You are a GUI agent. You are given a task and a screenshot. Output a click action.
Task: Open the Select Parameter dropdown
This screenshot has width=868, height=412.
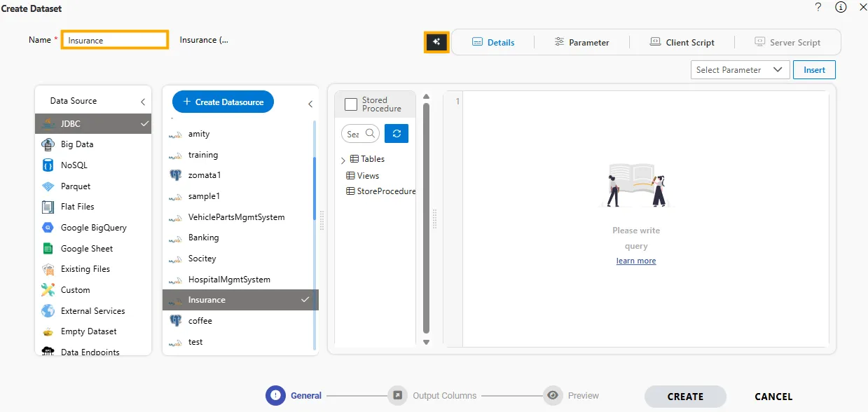coord(739,70)
